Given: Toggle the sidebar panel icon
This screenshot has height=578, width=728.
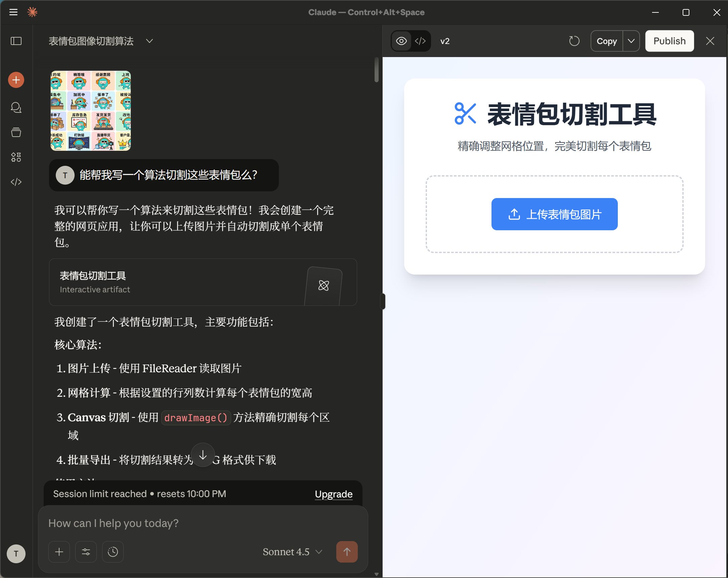Looking at the screenshot, I should [16, 41].
